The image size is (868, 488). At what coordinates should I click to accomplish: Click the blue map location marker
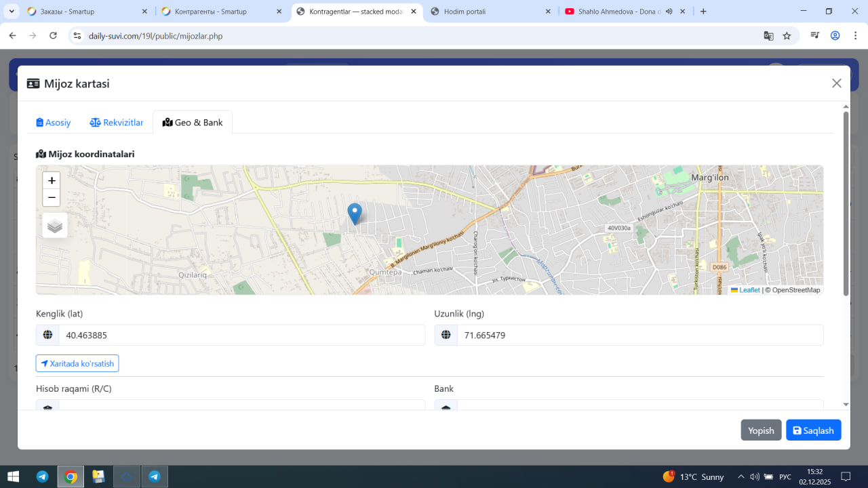[x=354, y=213]
